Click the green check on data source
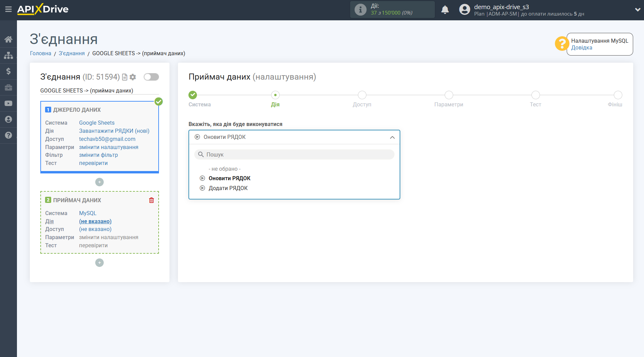The image size is (644, 357). click(x=159, y=101)
